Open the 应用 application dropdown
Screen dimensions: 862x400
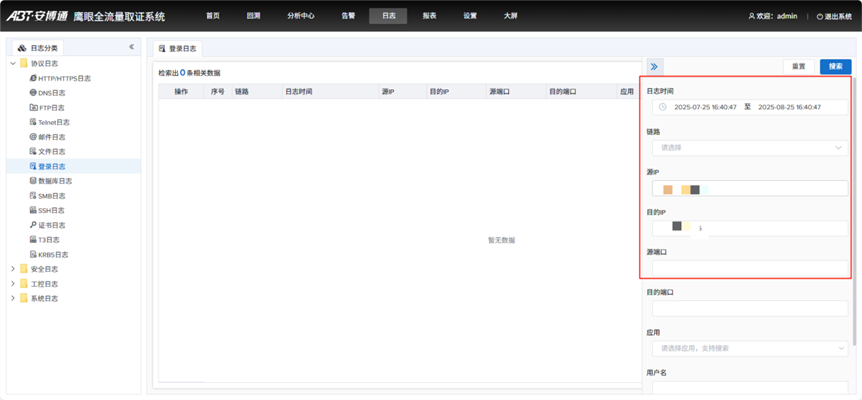(x=749, y=349)
